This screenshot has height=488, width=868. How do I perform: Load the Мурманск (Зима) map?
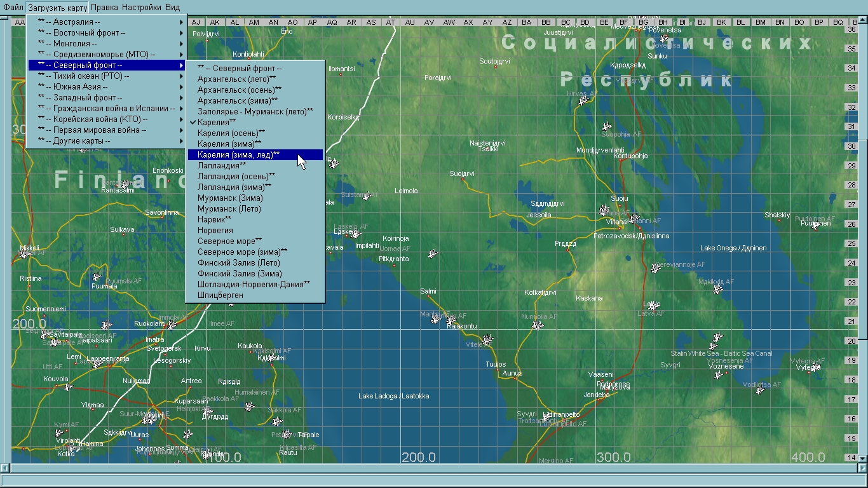tap(255, 198)
